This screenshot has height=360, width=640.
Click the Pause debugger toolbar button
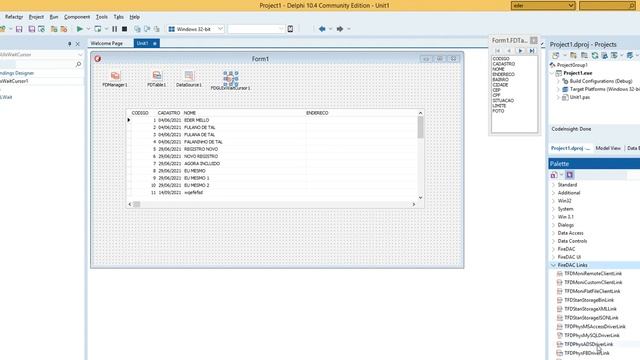click(x=114, y=29)
